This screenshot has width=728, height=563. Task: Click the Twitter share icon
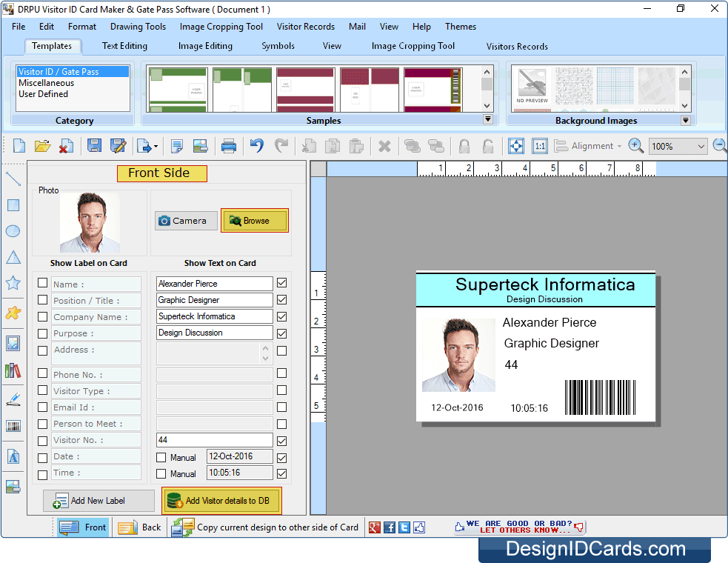(x=404, y=527)
